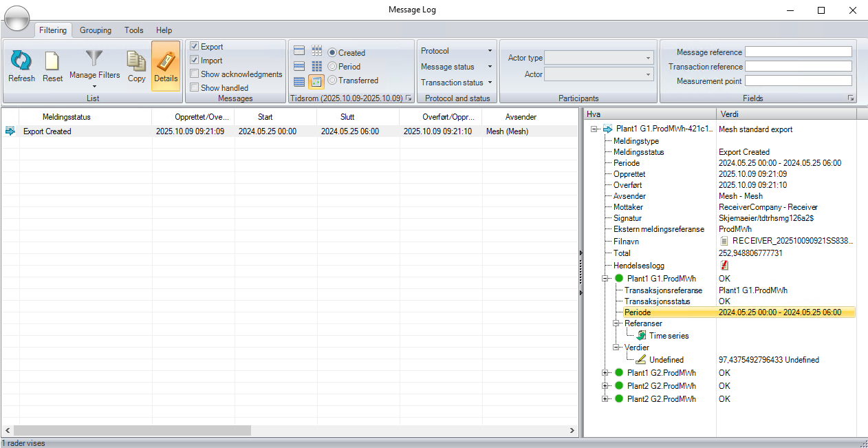Open the Tools tab
This screenshot has height=448, width=868.
pos(133,30)
